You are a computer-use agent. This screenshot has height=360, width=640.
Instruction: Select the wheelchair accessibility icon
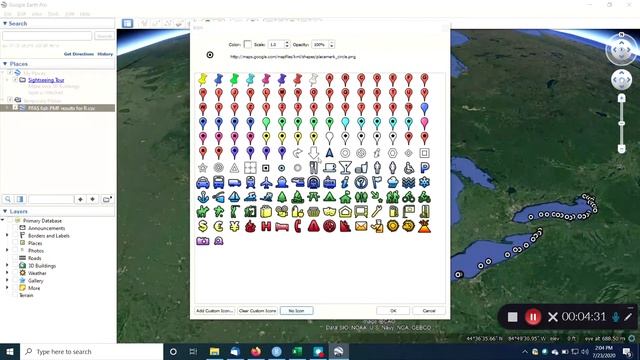409,168
